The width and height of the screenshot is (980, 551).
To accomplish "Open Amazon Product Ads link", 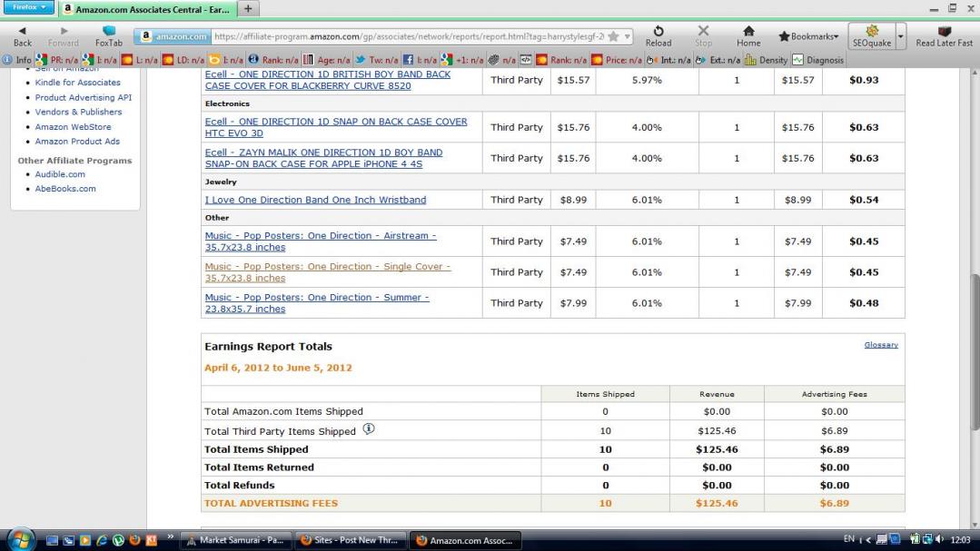I will coord(77,142).
